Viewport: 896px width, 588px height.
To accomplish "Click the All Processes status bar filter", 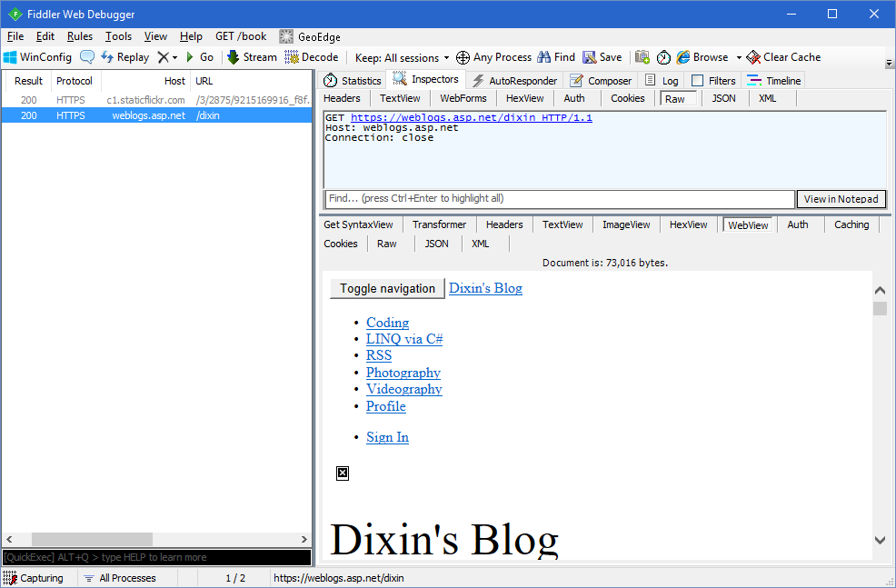I will click(x=120, y=578).
